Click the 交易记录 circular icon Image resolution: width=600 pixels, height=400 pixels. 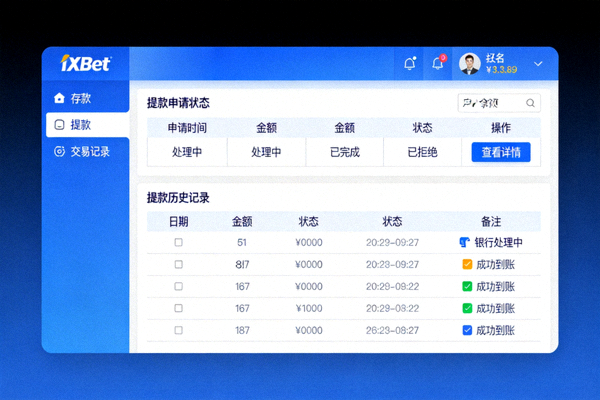click(59, 152)
